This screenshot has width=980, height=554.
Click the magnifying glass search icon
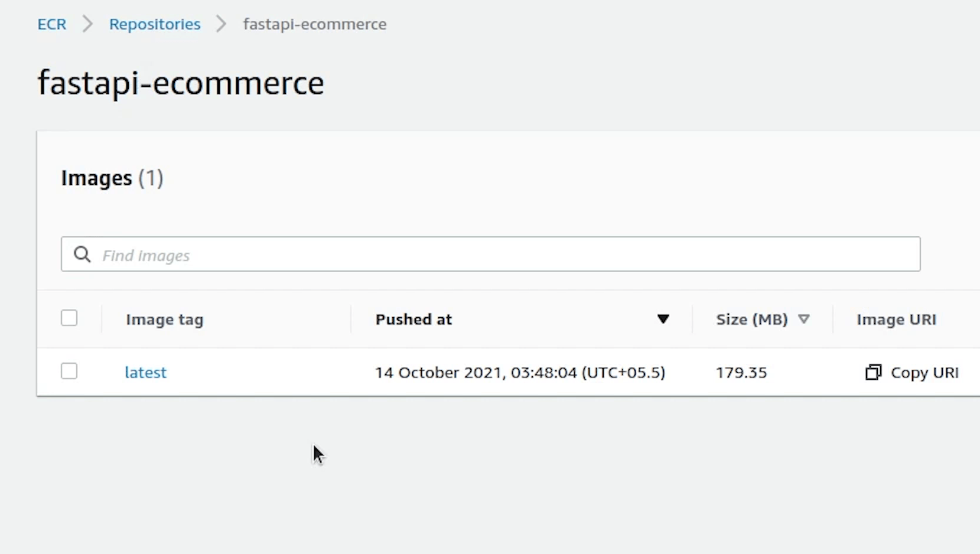[82, 255]
